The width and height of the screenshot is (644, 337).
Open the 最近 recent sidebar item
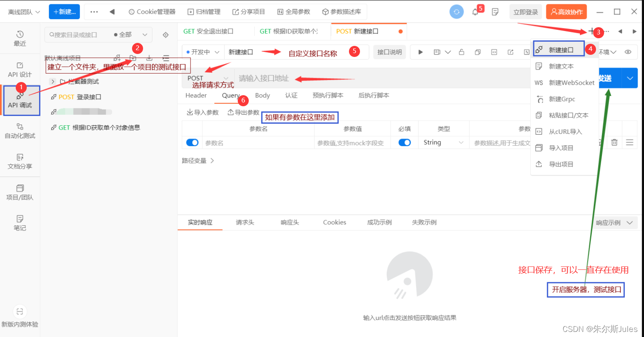20,38
